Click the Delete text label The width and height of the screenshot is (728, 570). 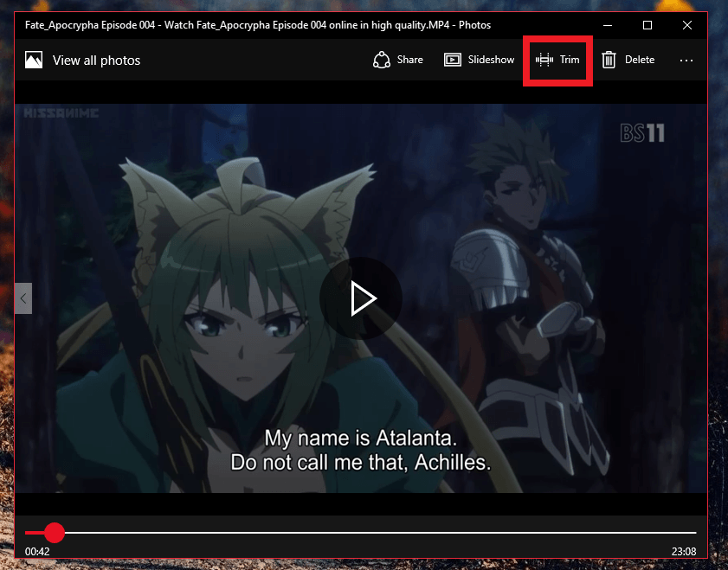640,60
